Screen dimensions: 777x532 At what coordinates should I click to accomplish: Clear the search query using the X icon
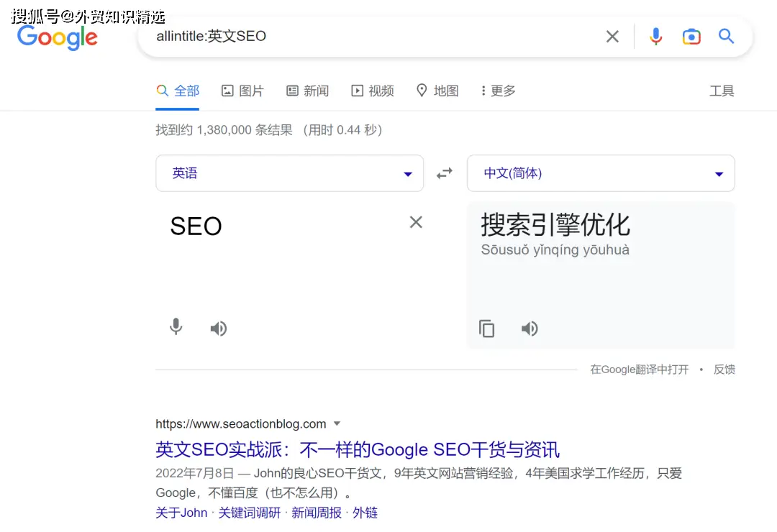pyautogui.click(x=612, y=36)
